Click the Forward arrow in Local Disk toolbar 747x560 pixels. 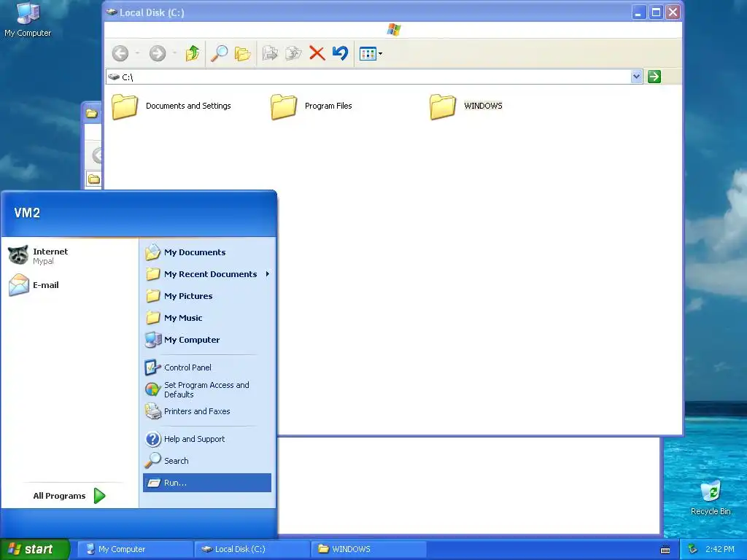coord(158,53)
